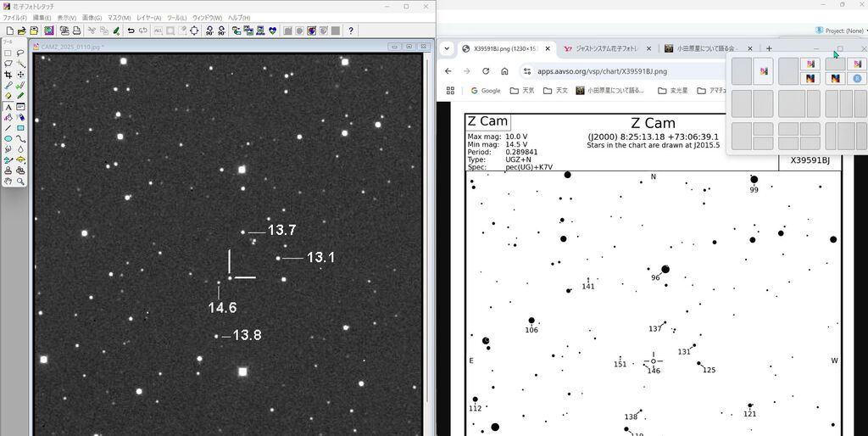This screenshot has width=868, height=436.
Task: Click the New file icon in Hanako toolbar
Action: [x=9, y=31]
